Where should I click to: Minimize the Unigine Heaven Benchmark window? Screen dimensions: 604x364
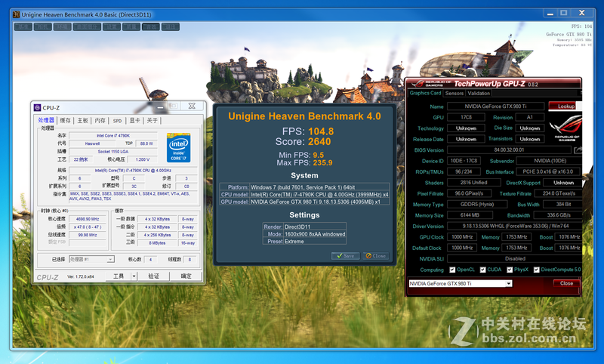(550, 14)
